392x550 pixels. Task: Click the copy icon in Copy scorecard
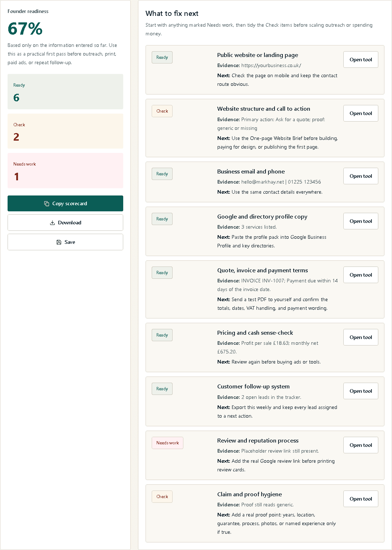(x=46, y=204)
